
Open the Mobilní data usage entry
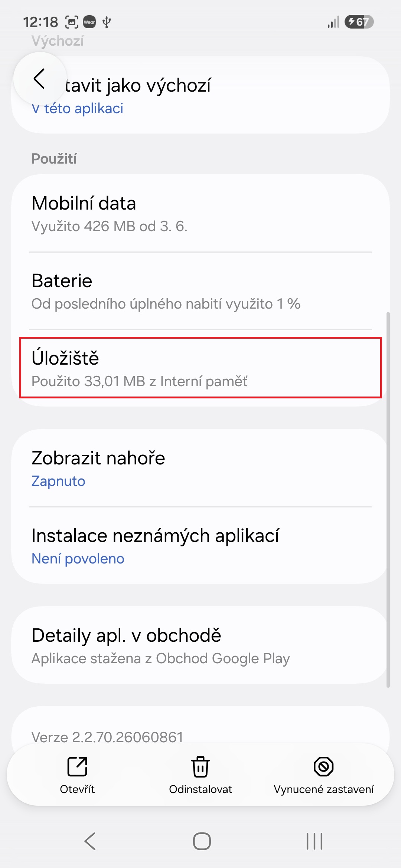200,214
